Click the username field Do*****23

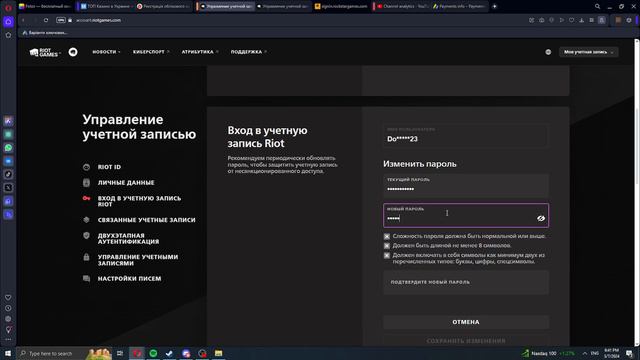click(x=466, y=136)
